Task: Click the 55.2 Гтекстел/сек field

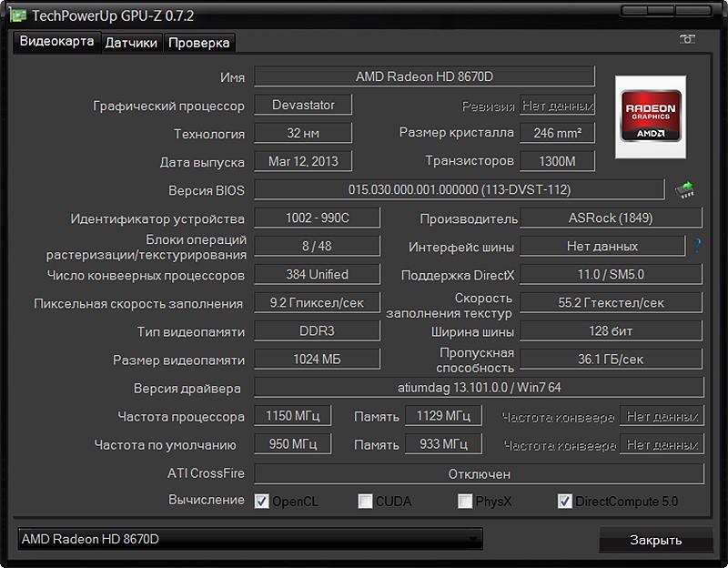Action: [611, 302]
